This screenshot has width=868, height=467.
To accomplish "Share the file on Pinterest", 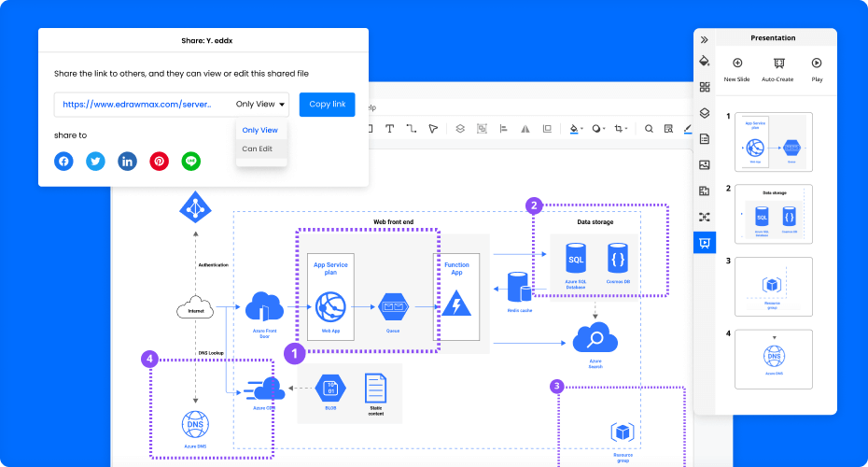I will click(x=160, y=162).
